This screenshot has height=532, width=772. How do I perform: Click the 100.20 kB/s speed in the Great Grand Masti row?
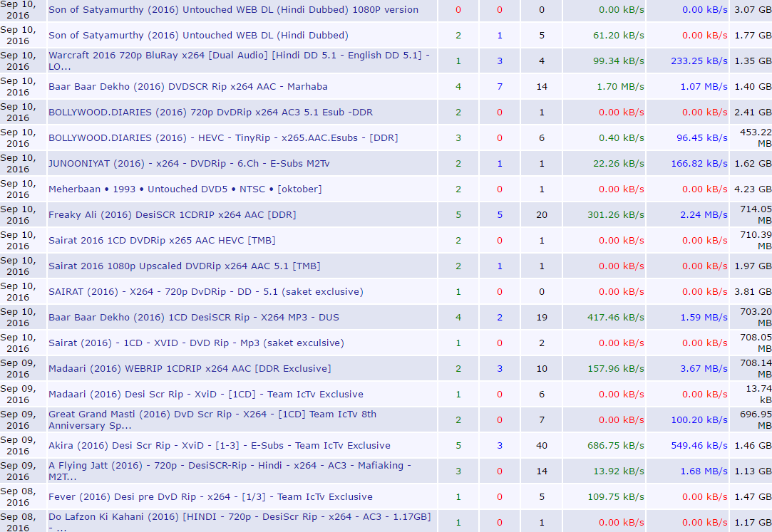(699, 420)
